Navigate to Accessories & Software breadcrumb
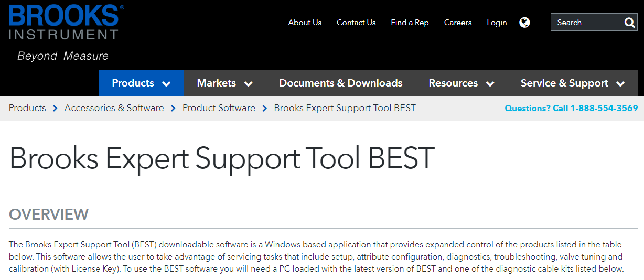This screenshot has width=644, height=280. click(x=114, y=108)
